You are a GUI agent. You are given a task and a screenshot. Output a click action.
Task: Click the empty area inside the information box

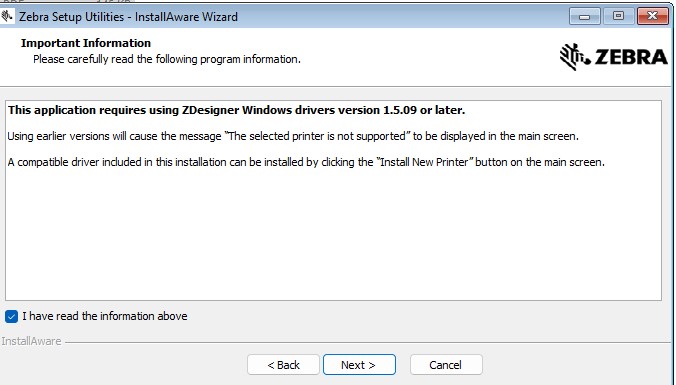pyautogui.click(x=333, y=235)
